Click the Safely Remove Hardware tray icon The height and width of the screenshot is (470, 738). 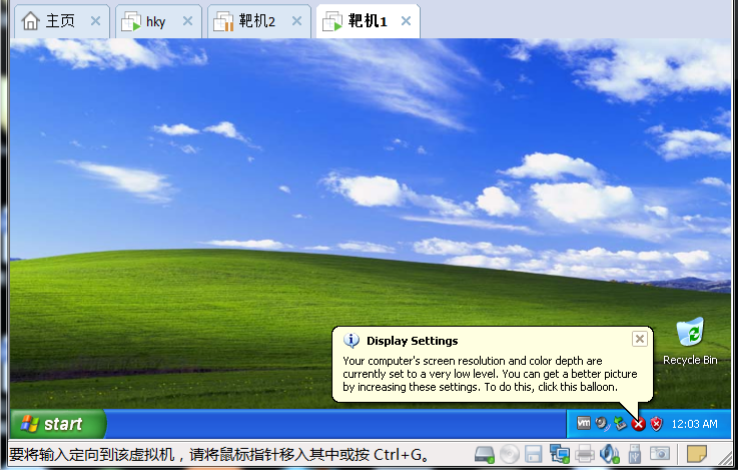pos(620,423)
